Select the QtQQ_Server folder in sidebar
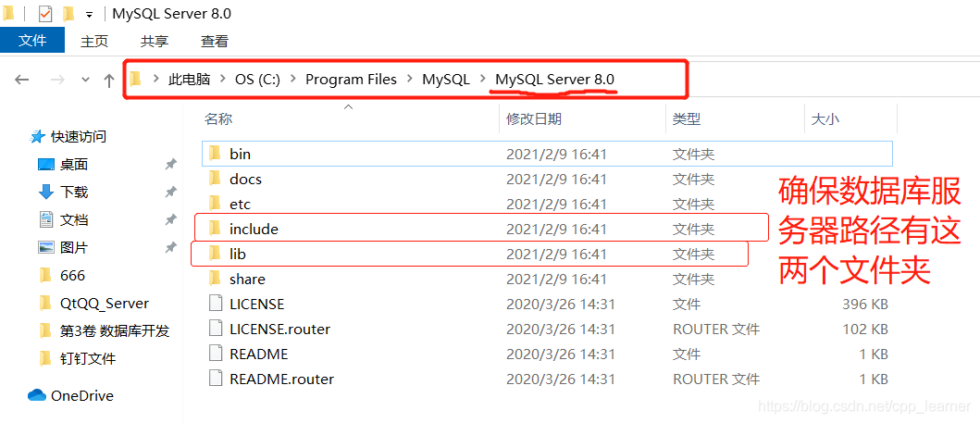 104,304
